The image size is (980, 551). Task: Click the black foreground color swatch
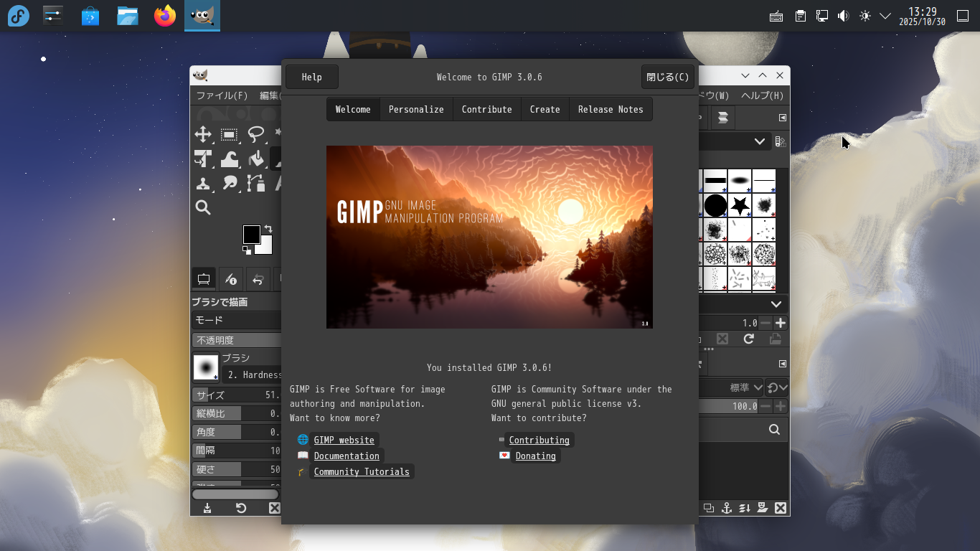click(x=251, y=234)
